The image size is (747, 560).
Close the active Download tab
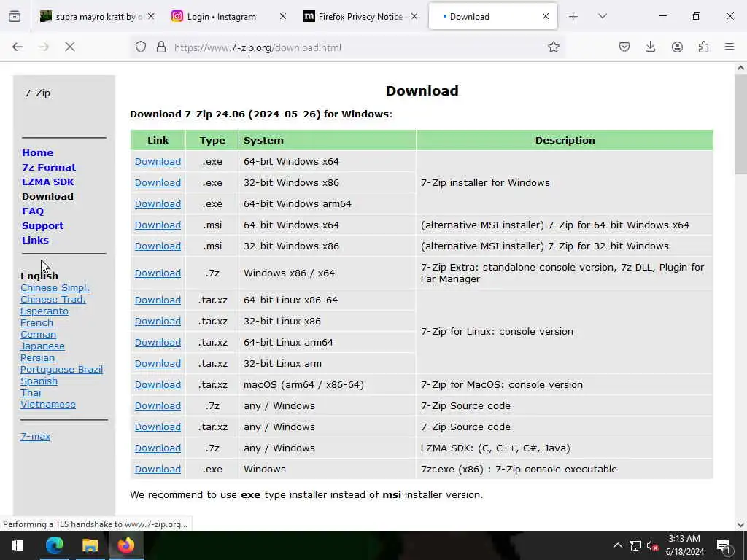pyautogui.click(x=546, y=16)
